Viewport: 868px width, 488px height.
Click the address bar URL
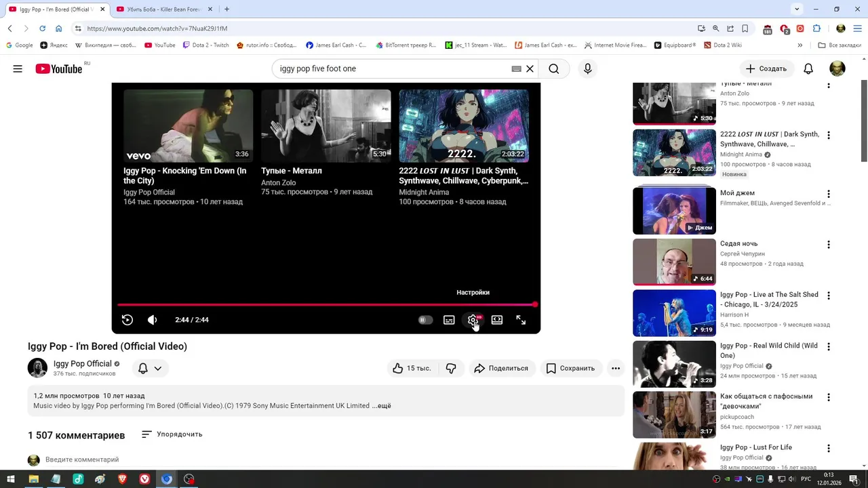[x=157, y=28]
